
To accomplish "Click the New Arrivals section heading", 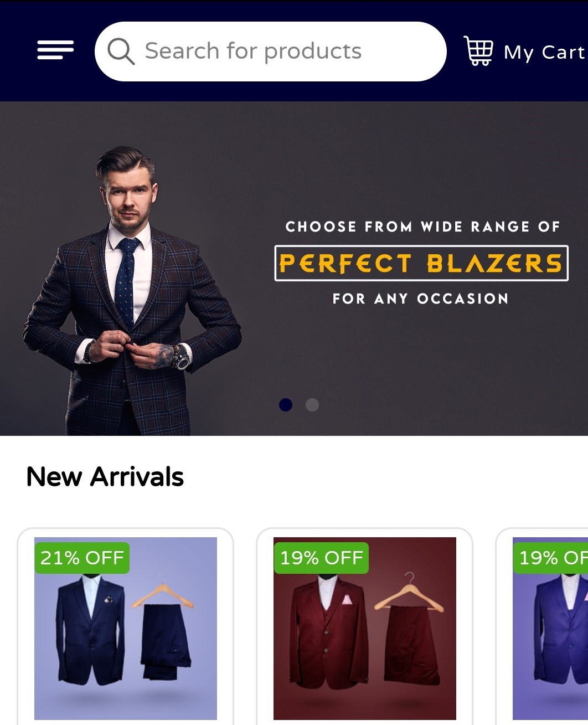I will point(105,477).
